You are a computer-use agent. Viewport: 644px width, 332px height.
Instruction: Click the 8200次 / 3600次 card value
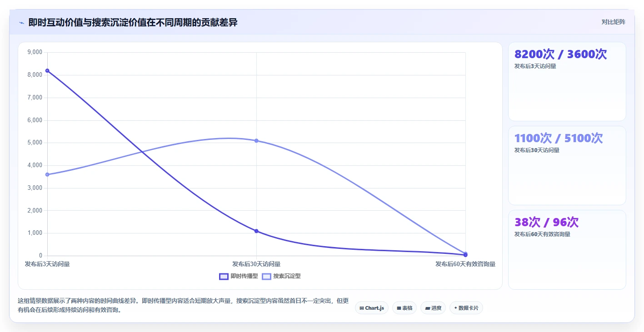(560, 54)
